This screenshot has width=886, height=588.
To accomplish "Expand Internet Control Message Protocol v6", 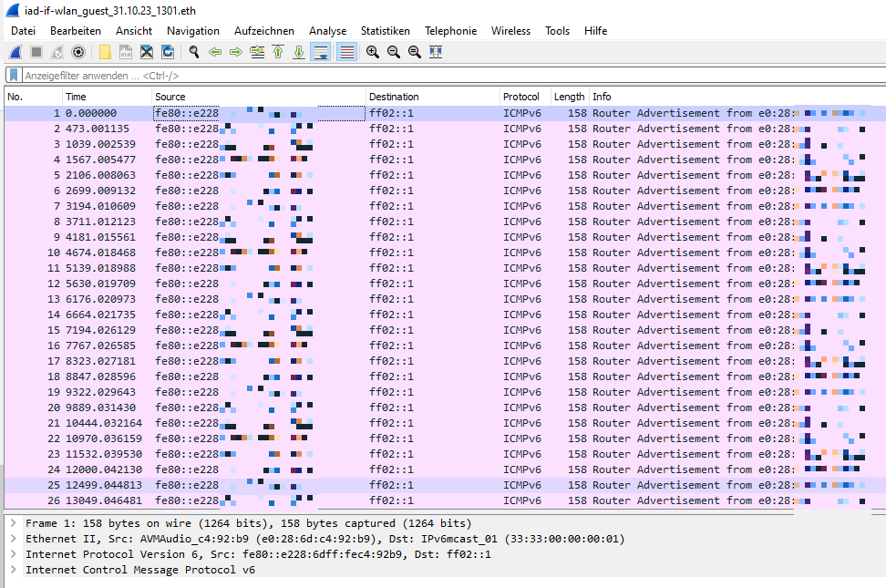I will click(12, 570).
